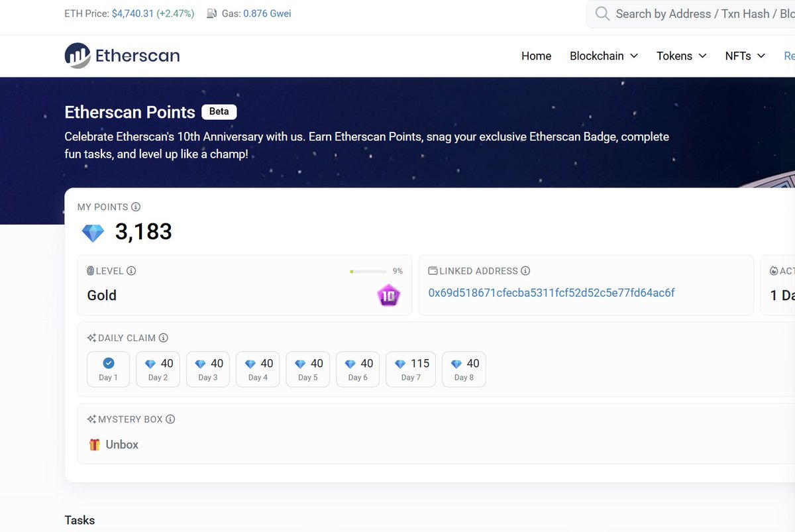This screenshot has width=795, height=532.
Task: Click the purple 10 anniversary badge
Action: (x=389, y=295)
